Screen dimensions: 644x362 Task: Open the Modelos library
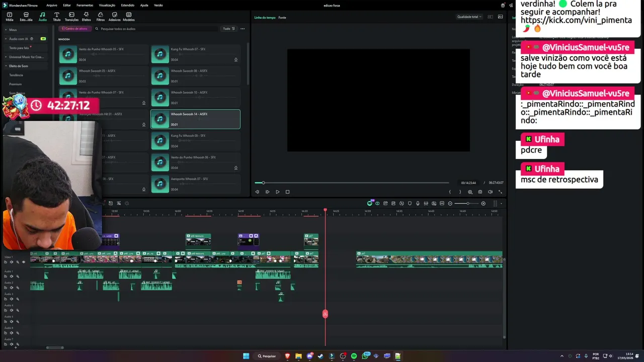point(129,17)
